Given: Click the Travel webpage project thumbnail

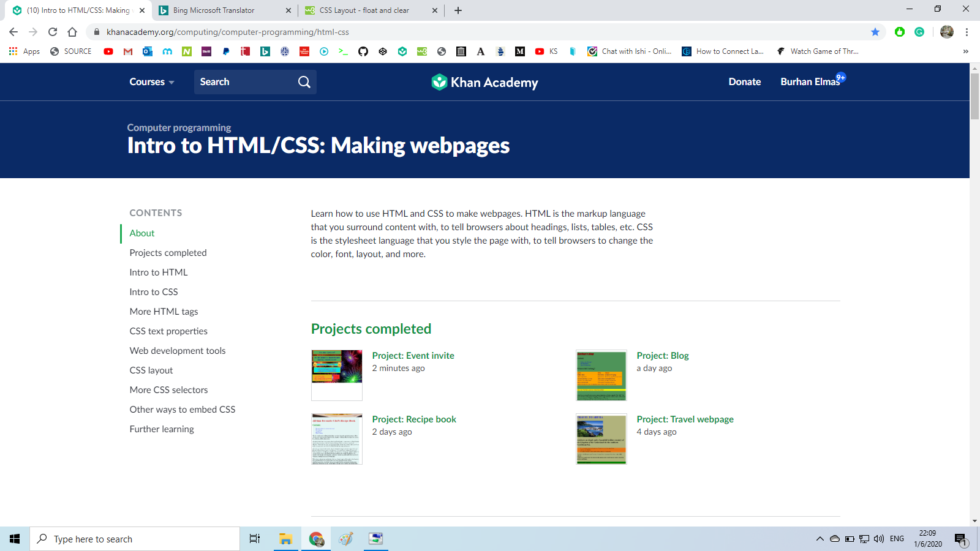Looking at the screenshot, I should pos(601,439).
